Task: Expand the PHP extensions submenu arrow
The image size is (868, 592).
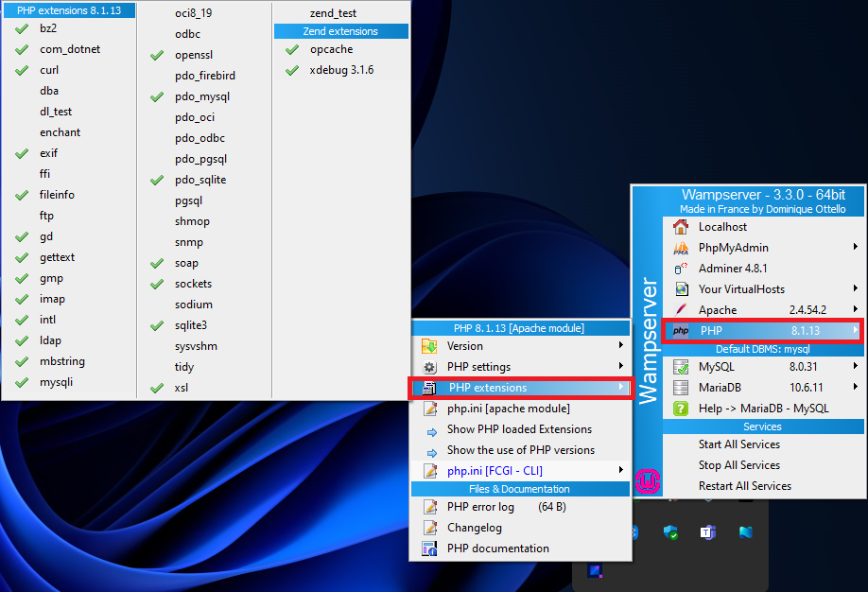Action: pos(621,387)
